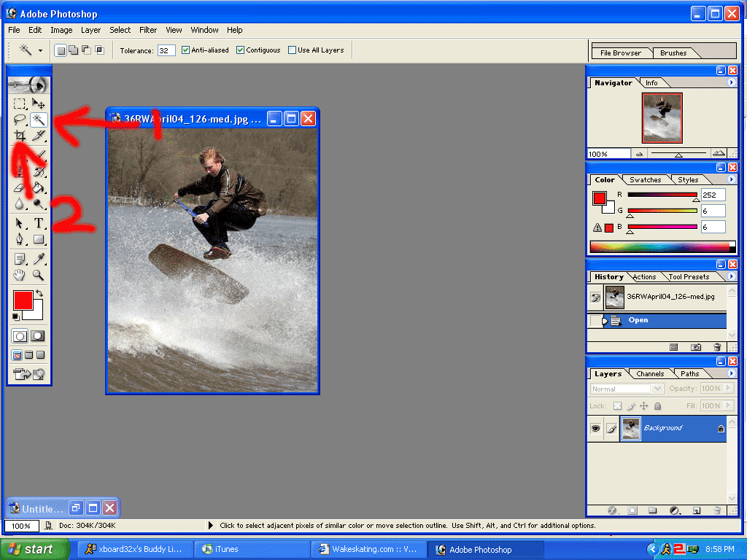The height and width of the screenshot is (560, 747).
Task: Uncheck the Anti-aliased checkbox
Action: (x=185, y=50)
